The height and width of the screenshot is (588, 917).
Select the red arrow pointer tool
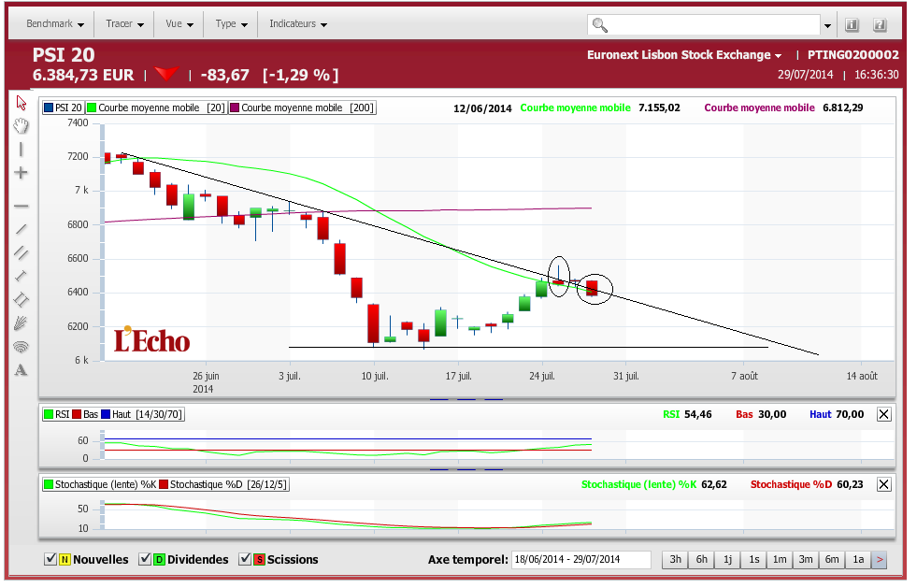click(x=21, y=103)
